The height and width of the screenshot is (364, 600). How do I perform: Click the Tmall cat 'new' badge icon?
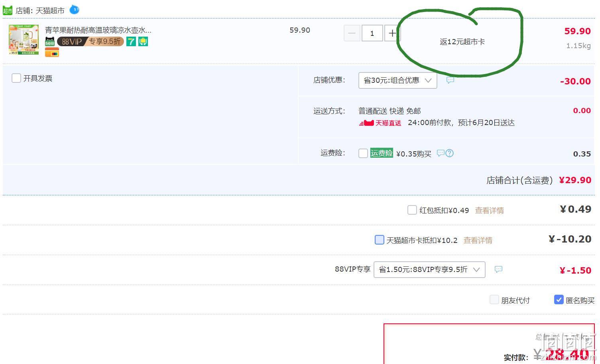pyautogui.click(x=50, y=41)
